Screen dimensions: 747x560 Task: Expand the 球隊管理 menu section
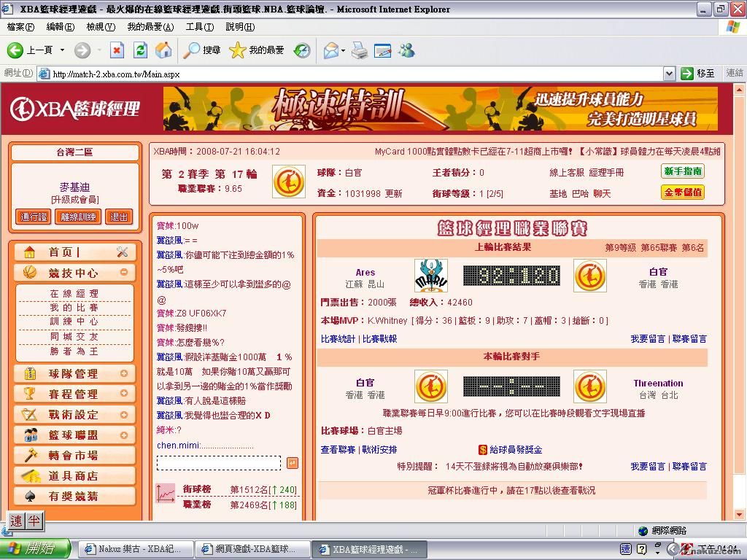click(x=123, y=374)
